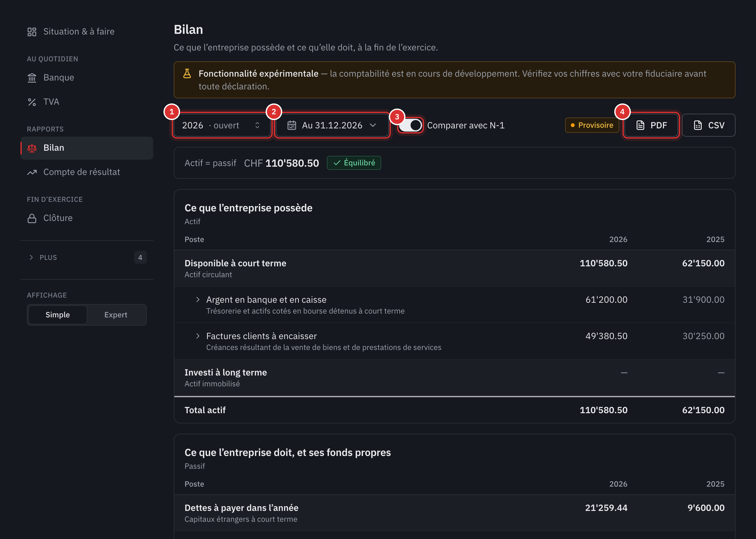Open Situation & à faire page

coord(87,32)
